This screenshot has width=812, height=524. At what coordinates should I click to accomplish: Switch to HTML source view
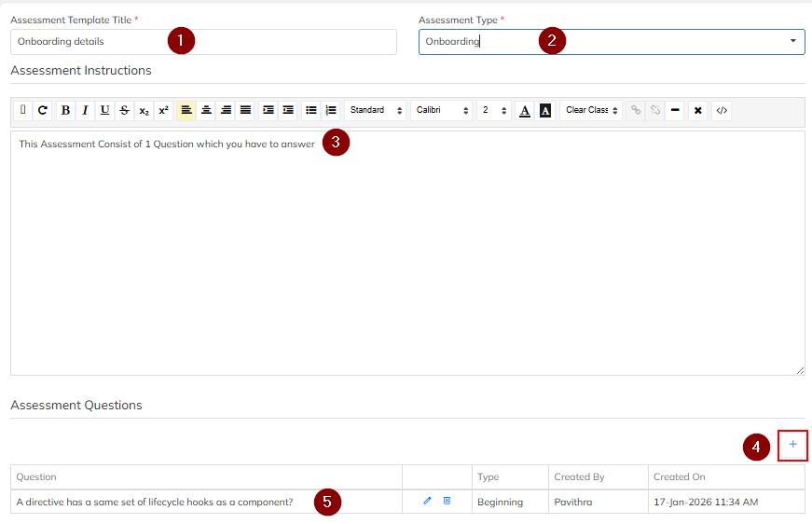722,110
